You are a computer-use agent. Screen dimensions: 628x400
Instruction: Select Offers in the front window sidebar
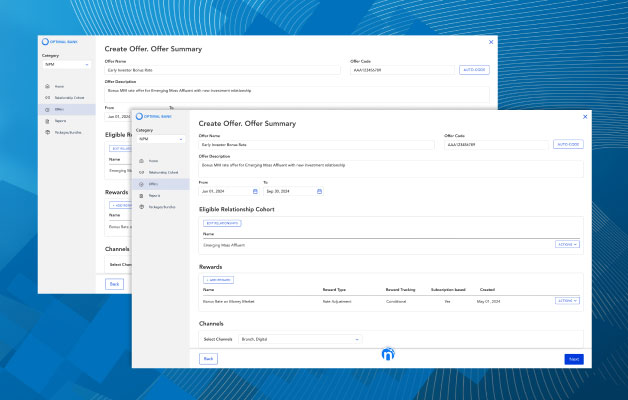click(x=153, y=184)
